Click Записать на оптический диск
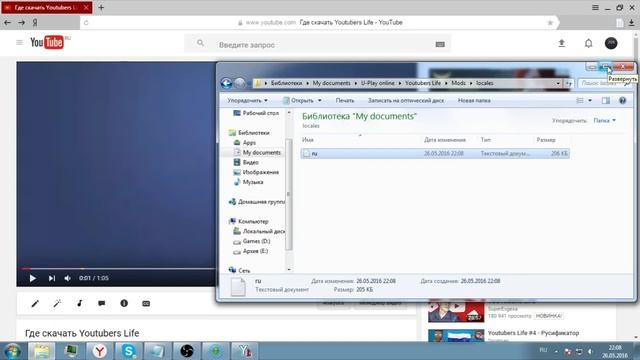 coord(406,100)
